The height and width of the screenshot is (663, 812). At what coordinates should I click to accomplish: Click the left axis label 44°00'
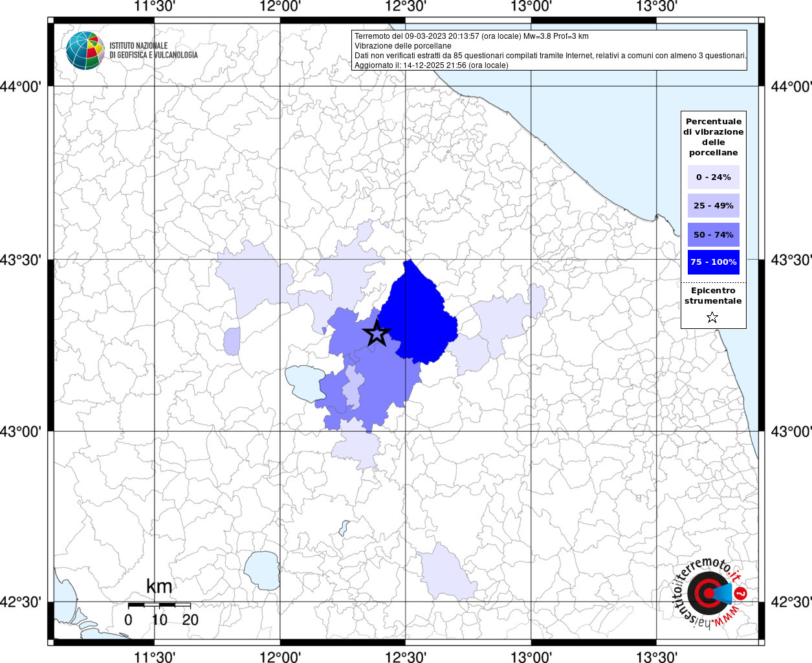(21, 87)
